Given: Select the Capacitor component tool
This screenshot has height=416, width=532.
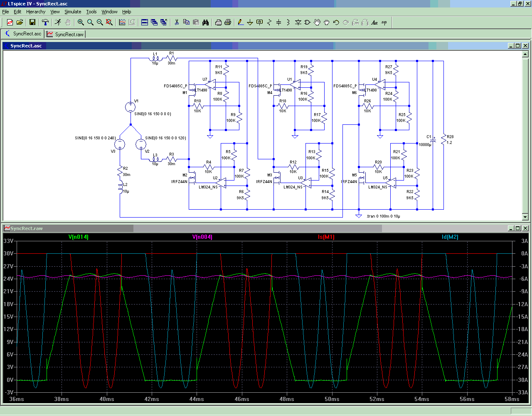Looking at the screenshot, I should 278,22.
